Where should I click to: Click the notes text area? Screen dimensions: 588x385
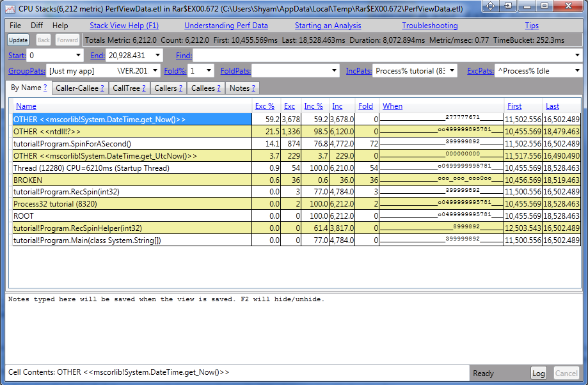294,329
